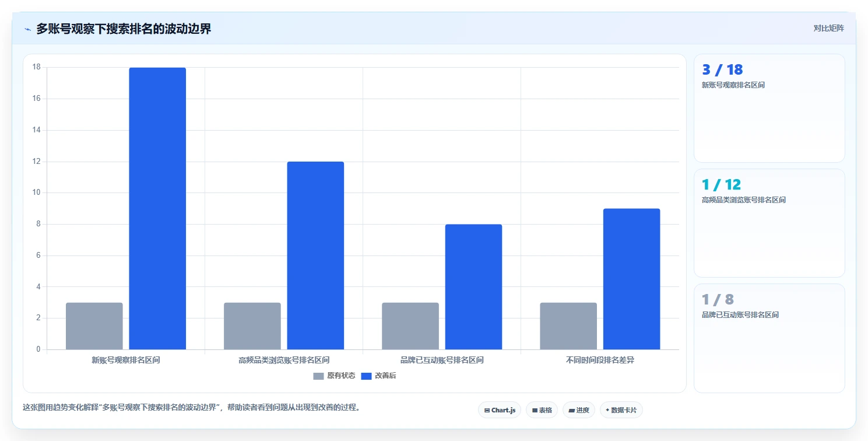Open the 1 / 8 data card
The width and height of the screenshot is (868, 441).
(769, 338)
